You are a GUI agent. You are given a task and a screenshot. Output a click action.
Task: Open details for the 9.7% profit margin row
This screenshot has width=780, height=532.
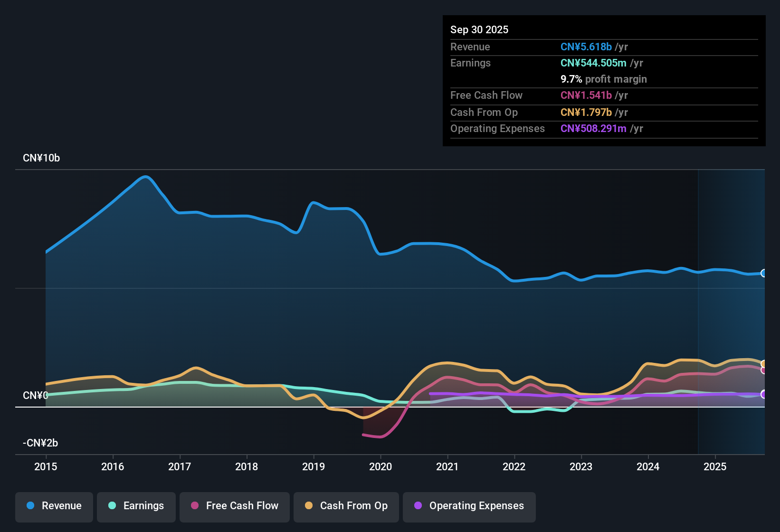[x=603, y=79]
